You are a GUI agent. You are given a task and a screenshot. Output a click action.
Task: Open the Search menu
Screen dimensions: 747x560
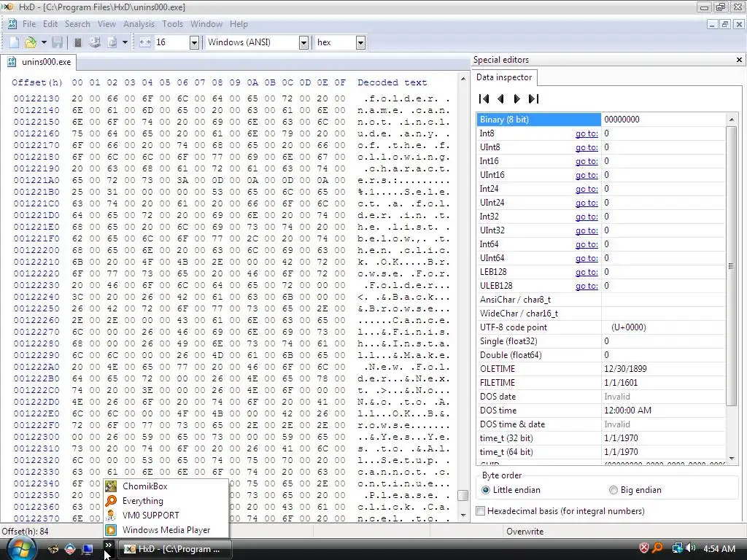77,24
